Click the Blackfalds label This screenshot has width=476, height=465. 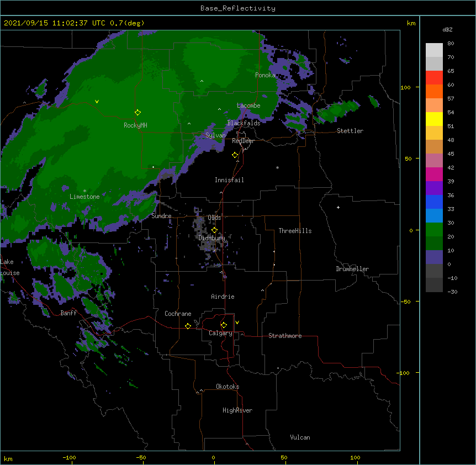pyautogui.click(x=244, y=123)
